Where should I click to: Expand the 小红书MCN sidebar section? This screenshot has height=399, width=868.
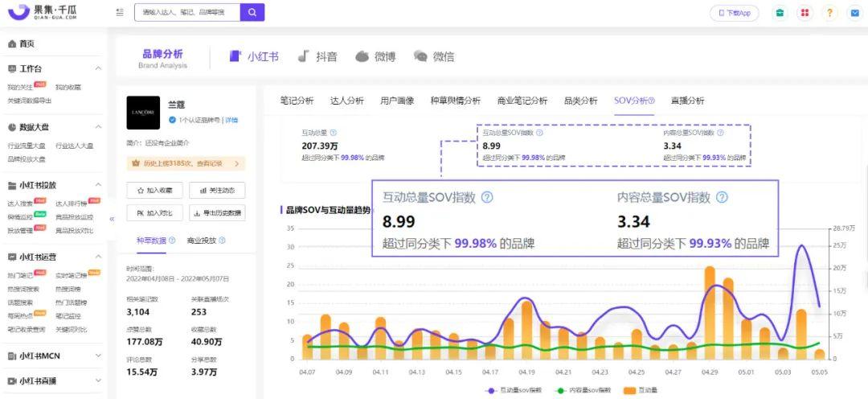tap(98, 356)
